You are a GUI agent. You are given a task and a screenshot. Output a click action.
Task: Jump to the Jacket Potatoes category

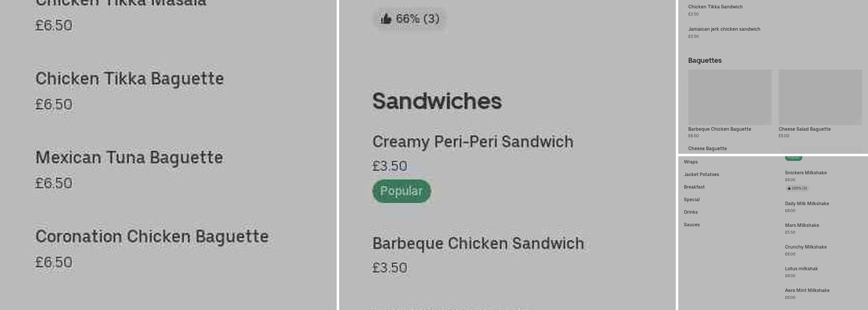pyautogui.click(x=701, y=175)
